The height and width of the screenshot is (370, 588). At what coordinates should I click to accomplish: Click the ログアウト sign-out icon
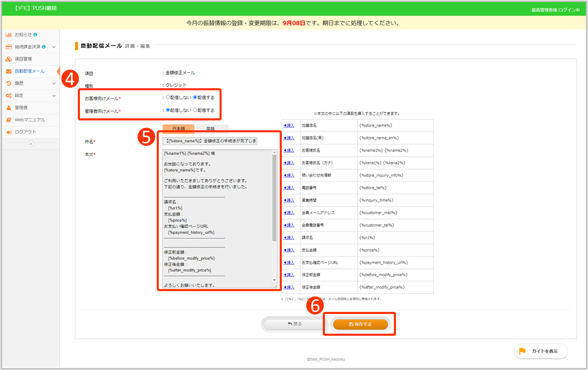(x=8, y=132)
